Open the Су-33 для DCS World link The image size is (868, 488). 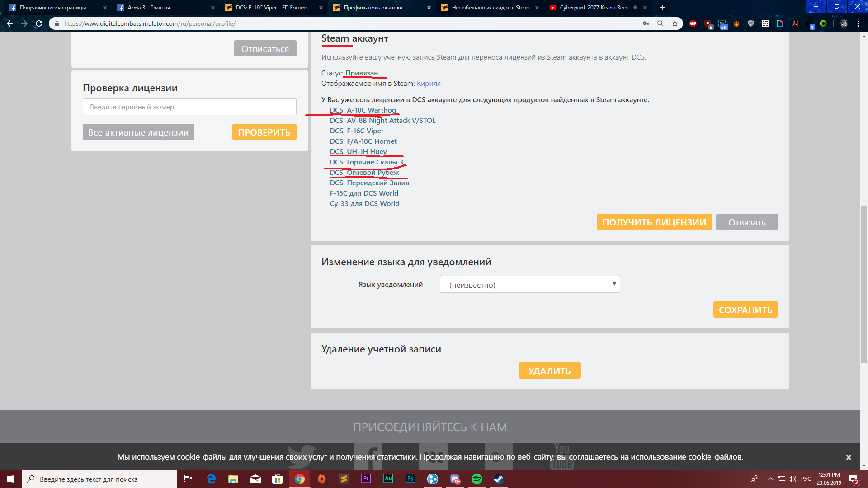(x=365, y=204)
